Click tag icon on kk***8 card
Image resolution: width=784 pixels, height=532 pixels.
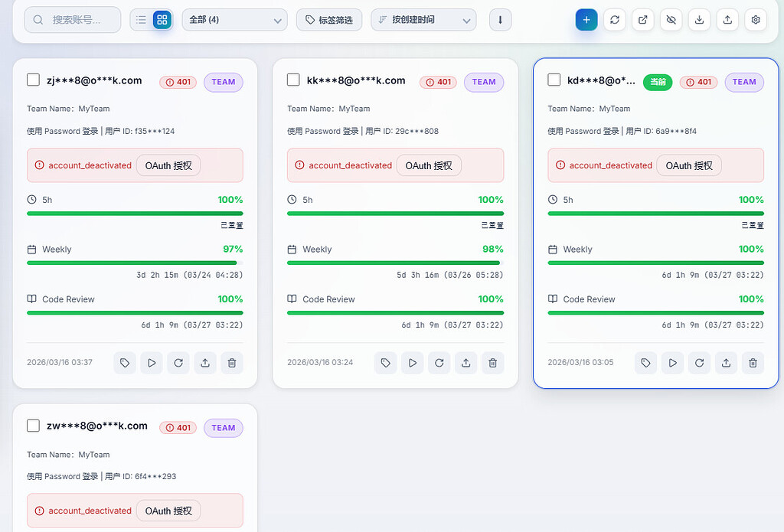pyautogui.click(x=386, y=363)
